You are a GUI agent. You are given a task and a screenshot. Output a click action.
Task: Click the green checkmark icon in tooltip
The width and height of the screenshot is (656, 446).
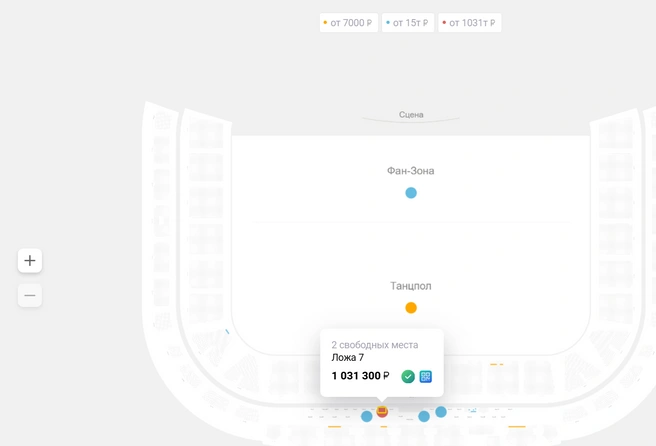tap(408, 377)
